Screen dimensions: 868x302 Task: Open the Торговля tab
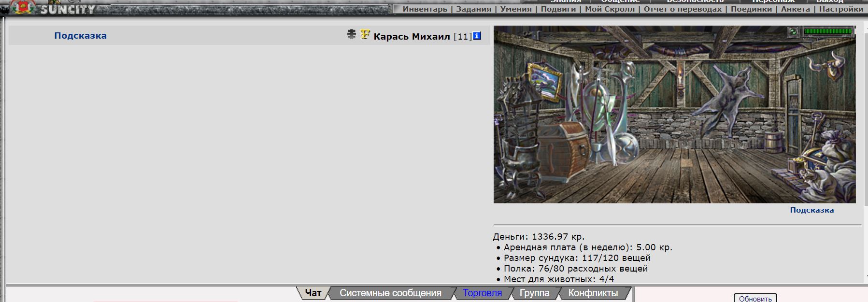point(482,293)
